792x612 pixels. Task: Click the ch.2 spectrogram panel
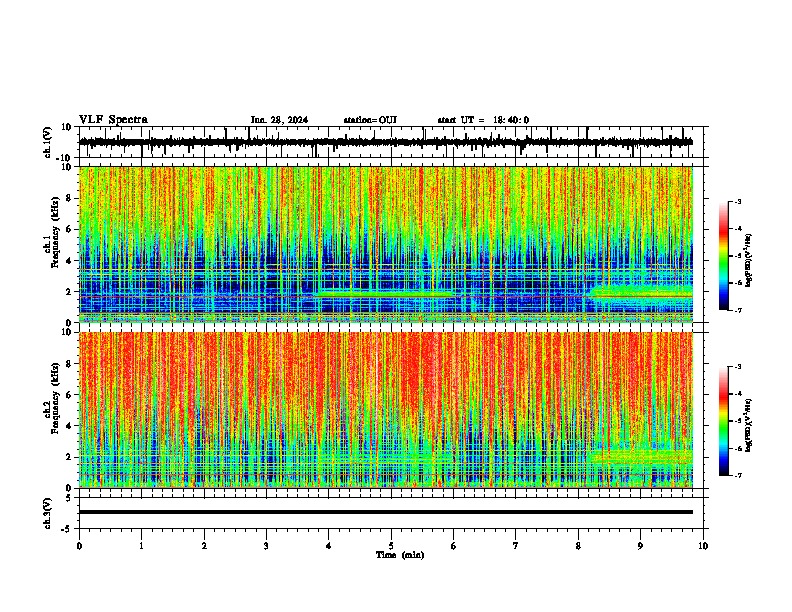tap(385, 410)
